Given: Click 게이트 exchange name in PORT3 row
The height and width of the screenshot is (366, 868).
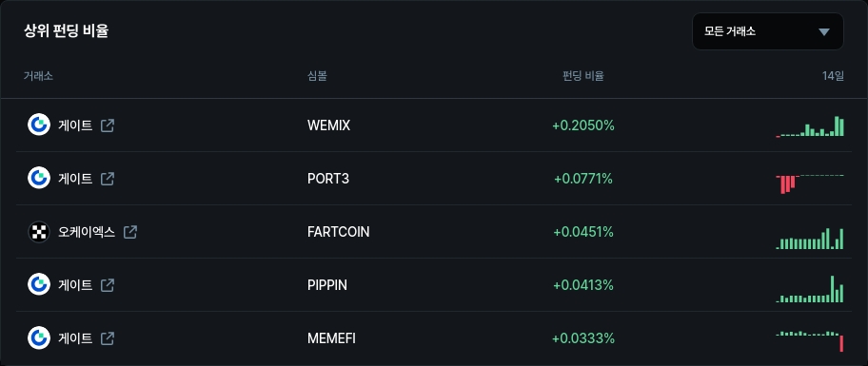Looking at the screenshot, I should point(75,179).
